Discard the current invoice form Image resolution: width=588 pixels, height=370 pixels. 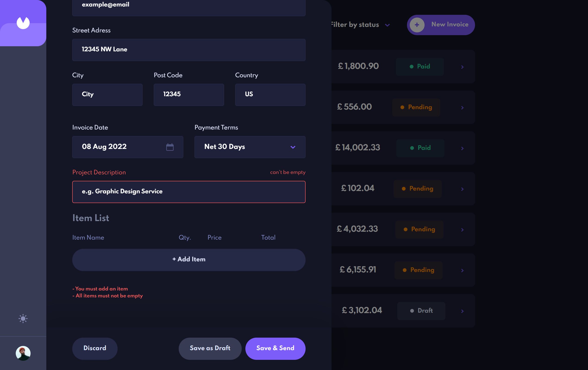pyautogui.click(x=94, y=348)
